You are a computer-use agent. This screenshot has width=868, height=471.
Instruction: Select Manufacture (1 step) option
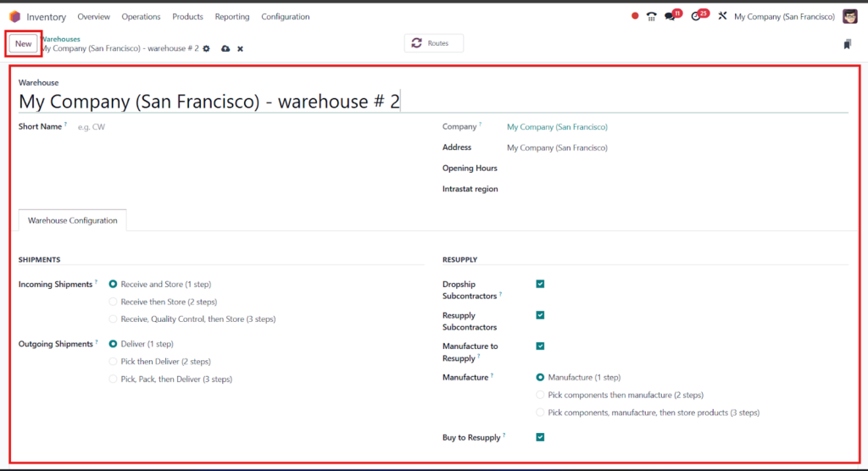pos(540,378)
